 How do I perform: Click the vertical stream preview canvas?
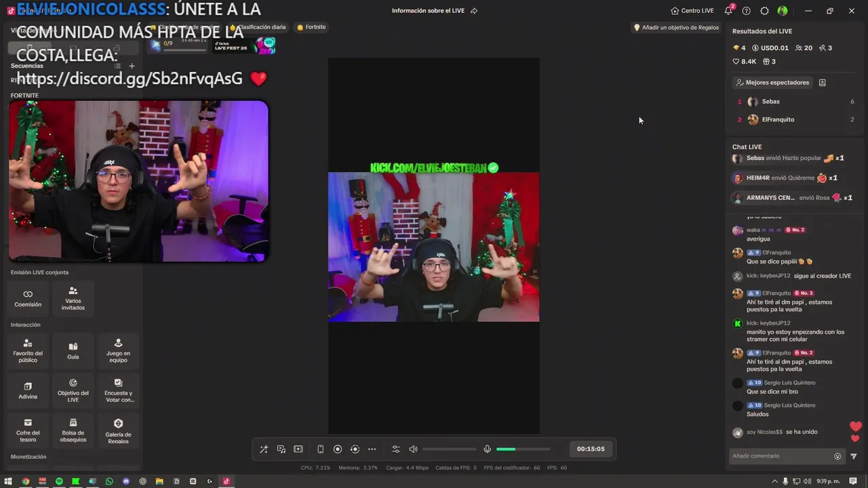(434, 246)
